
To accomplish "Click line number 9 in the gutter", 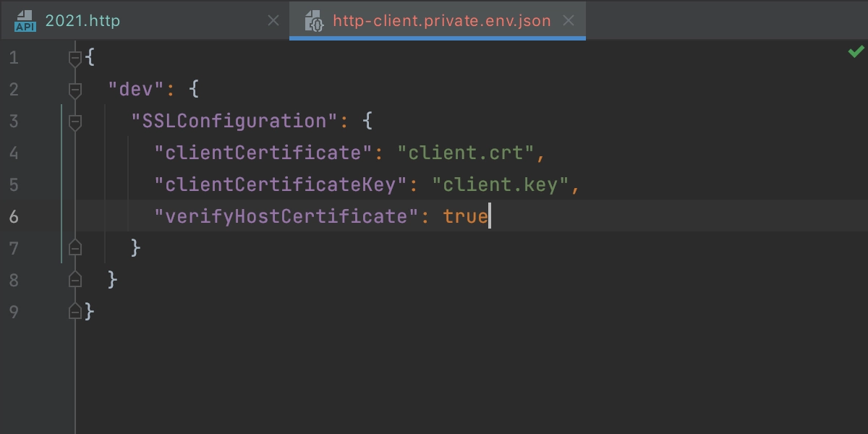I will pyautogui.click(x=14, y=312).
